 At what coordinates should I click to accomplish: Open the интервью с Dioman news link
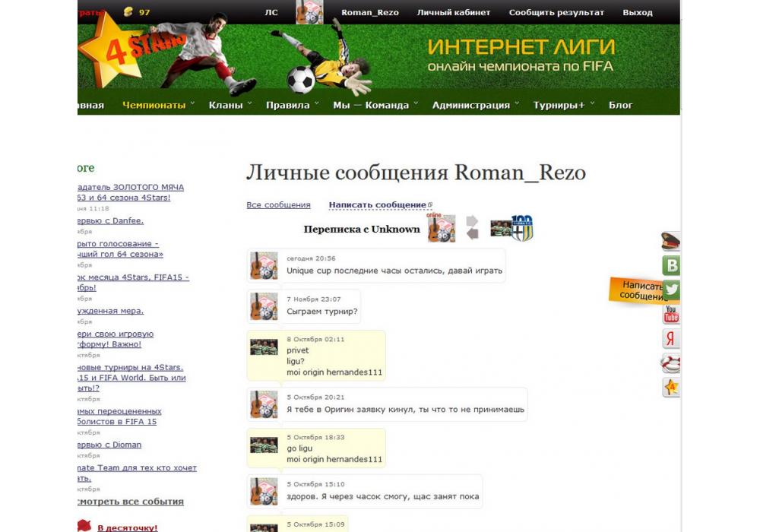pyautogui.click(x=109, y=445)
